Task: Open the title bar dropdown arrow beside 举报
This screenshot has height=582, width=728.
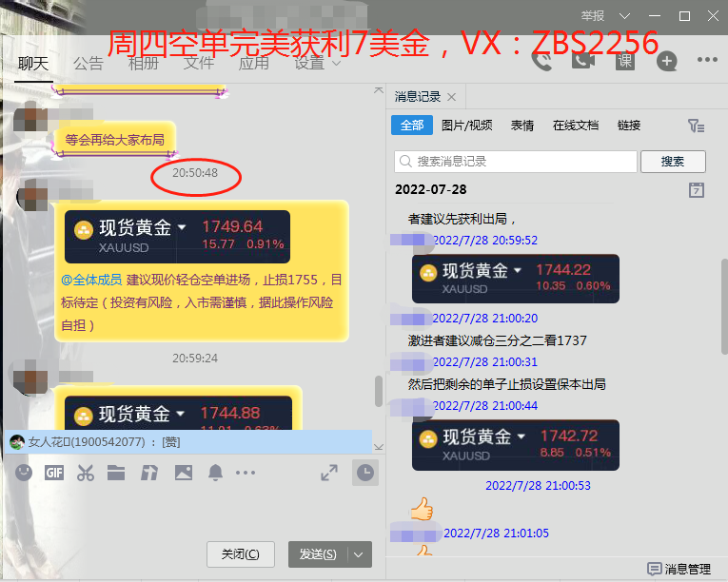Action: [x=624, y=16]
